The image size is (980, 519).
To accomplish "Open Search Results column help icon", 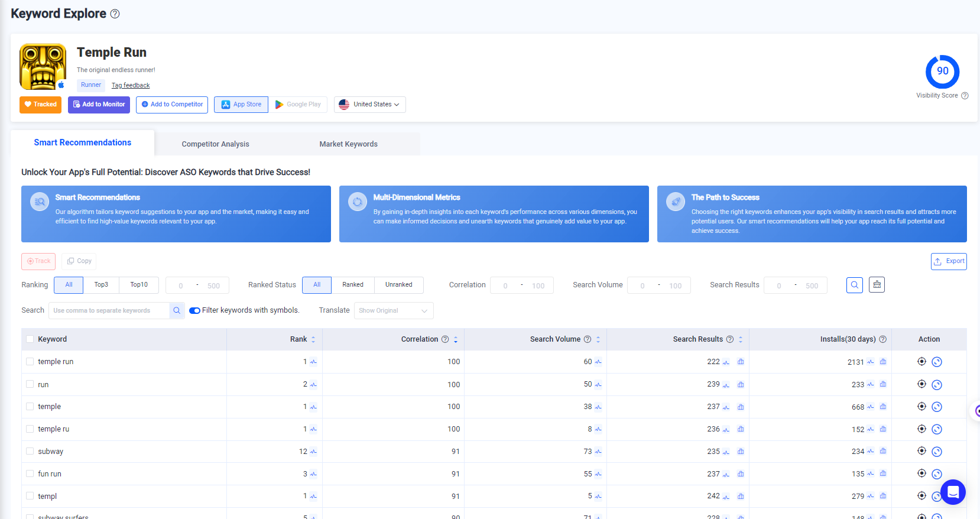I will pyautogui.click(x=730, y=339).
